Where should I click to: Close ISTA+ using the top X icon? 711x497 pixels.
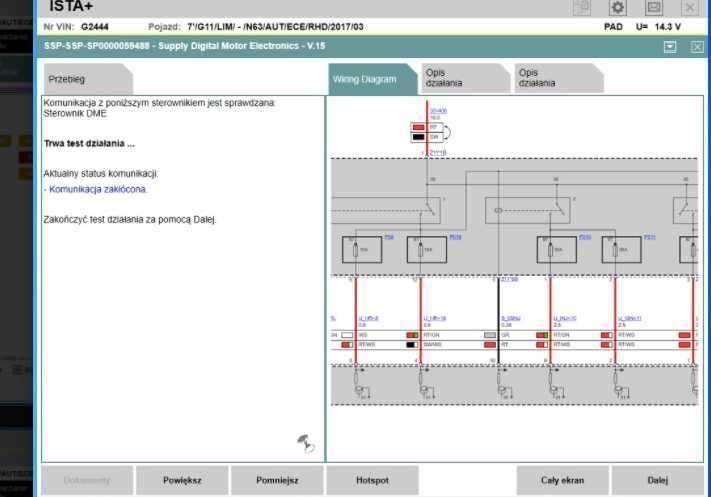coord(690,8)
